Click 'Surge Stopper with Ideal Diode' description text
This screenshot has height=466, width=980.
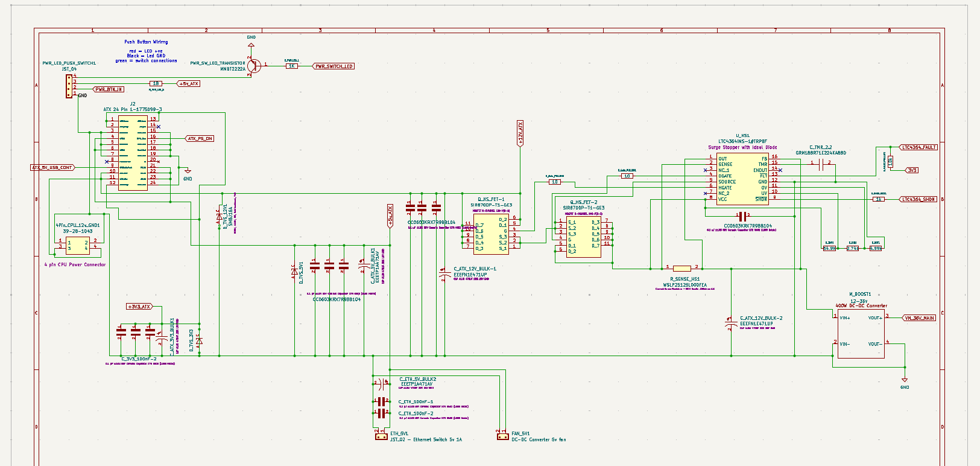click(x=742, y=147)
